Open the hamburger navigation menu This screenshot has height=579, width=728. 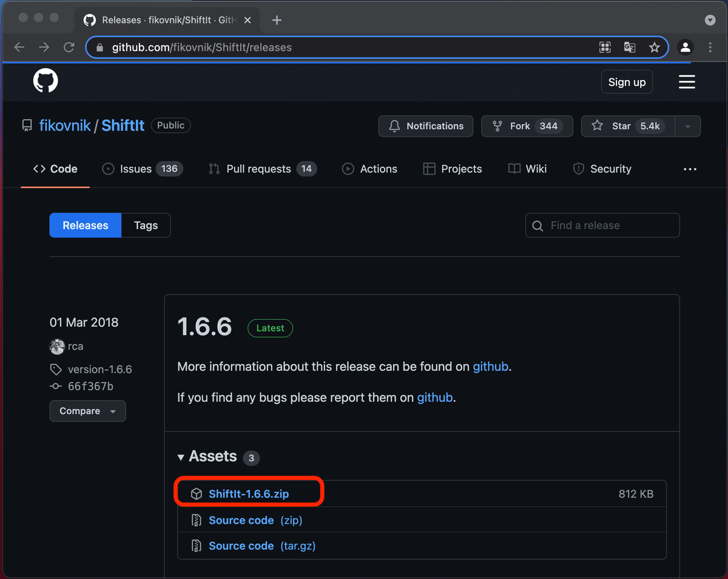pos(687,82)
